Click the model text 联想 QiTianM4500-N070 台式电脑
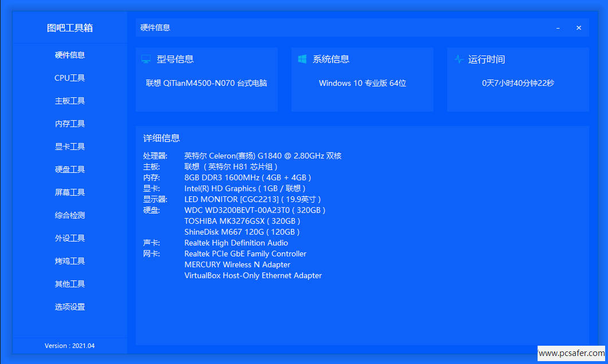This screenshot has width=608, height=364. coord(206,83)
